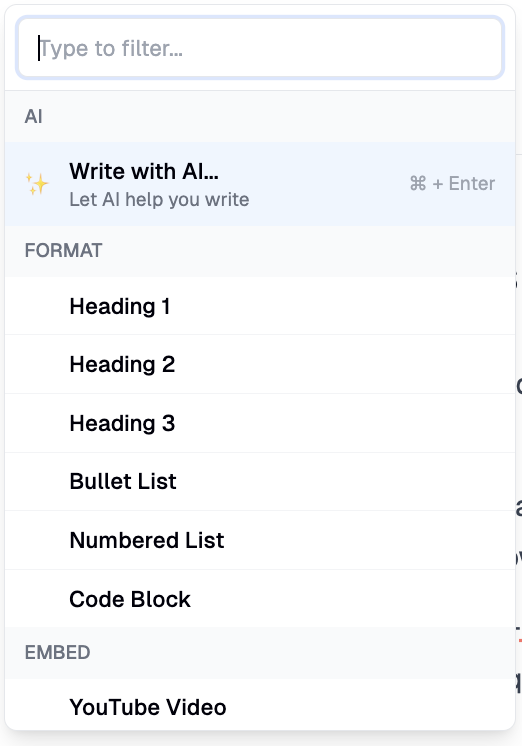
Task: Focus the Type to filter input field
Action: (260, 48)
